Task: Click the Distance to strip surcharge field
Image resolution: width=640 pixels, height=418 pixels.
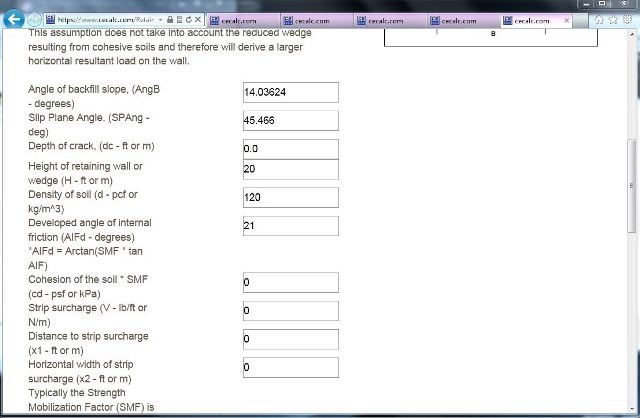Action: coord(291,339)
